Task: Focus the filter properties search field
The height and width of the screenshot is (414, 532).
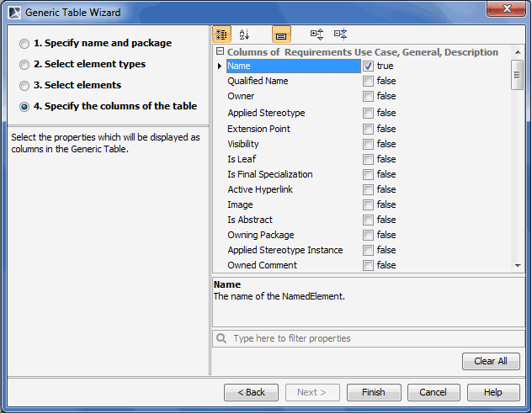Action: pos(370,338)
